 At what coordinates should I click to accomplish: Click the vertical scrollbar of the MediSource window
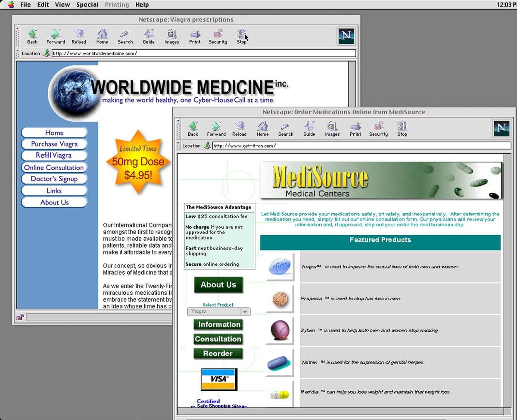pos(508,280)
